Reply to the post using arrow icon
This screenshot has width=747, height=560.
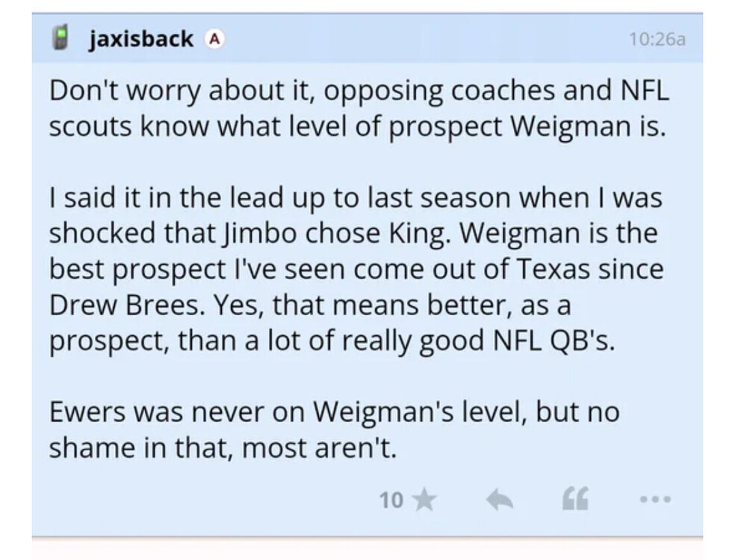pos(499,500)
